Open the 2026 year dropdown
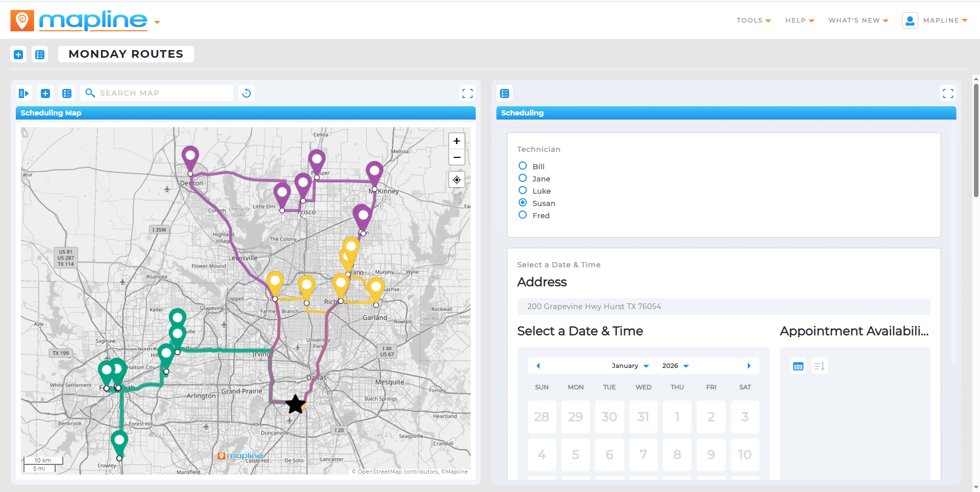 pos(675,366)
